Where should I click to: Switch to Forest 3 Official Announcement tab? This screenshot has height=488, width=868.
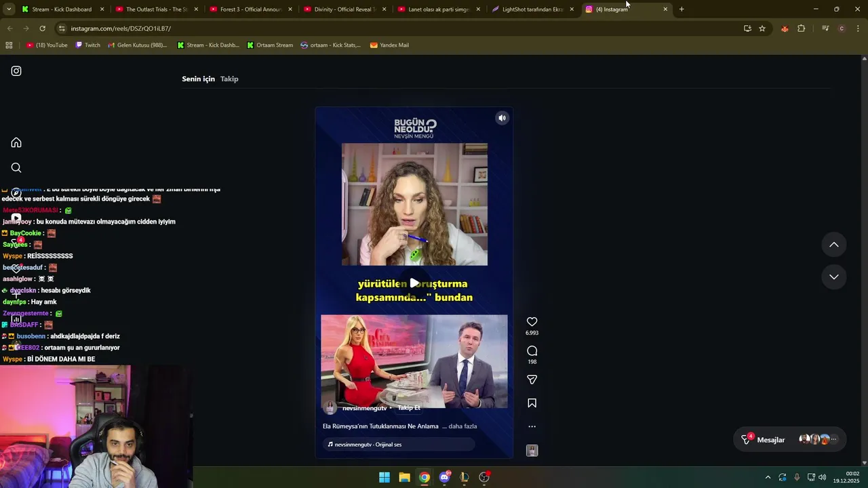pyautogui.click(x=250, y=9)
